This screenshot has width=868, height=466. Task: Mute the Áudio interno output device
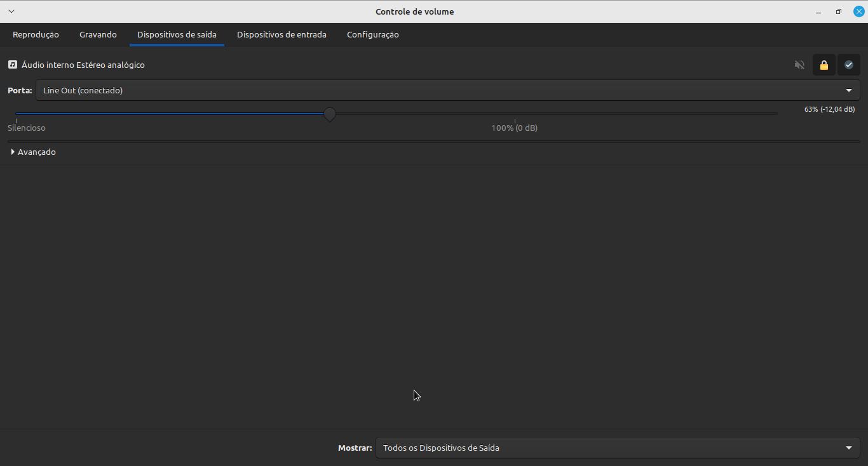pos(799,65)
